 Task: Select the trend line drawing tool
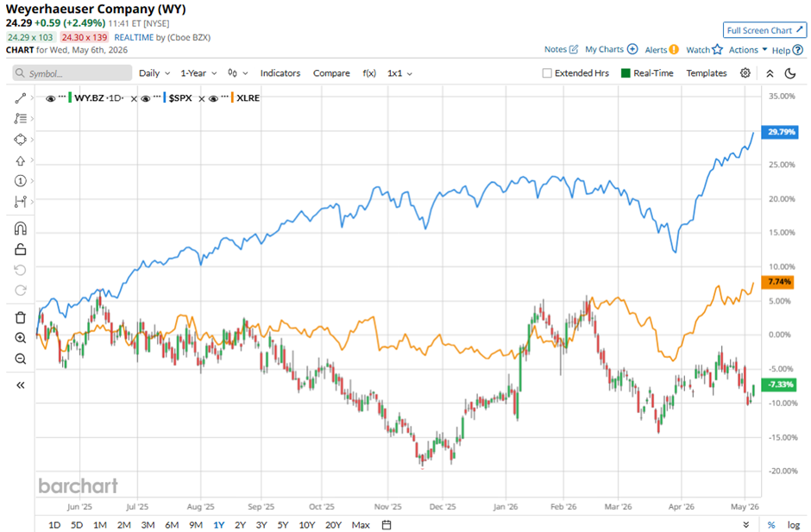20,98
